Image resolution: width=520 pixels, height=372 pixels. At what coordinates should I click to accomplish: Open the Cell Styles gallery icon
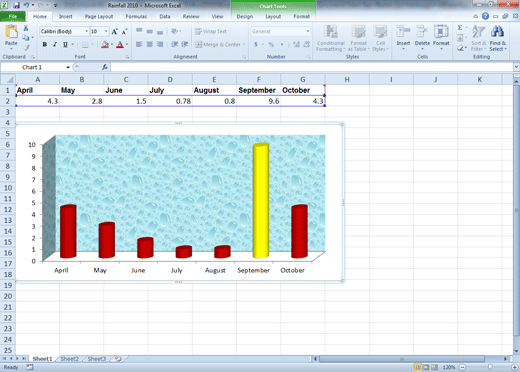tap(380, 32)
